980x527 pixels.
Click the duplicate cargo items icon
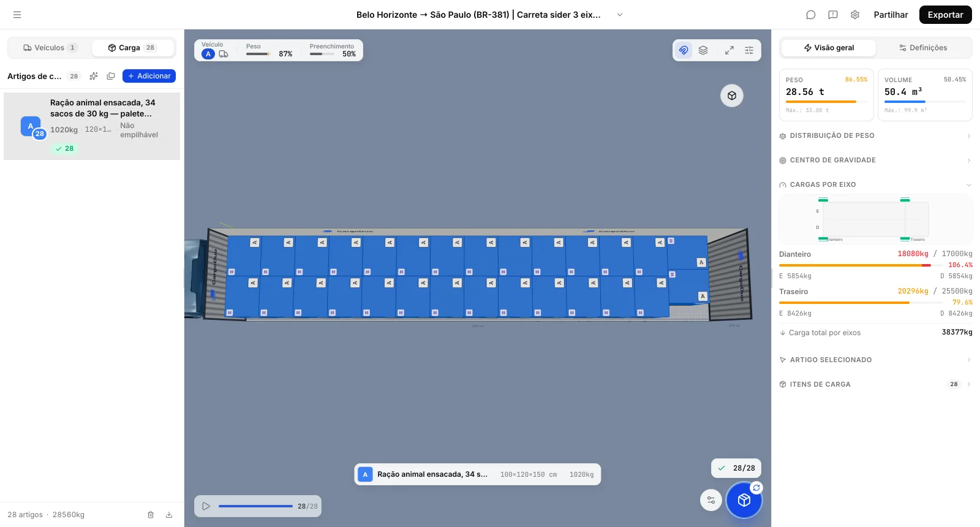(x=111, y=76)
